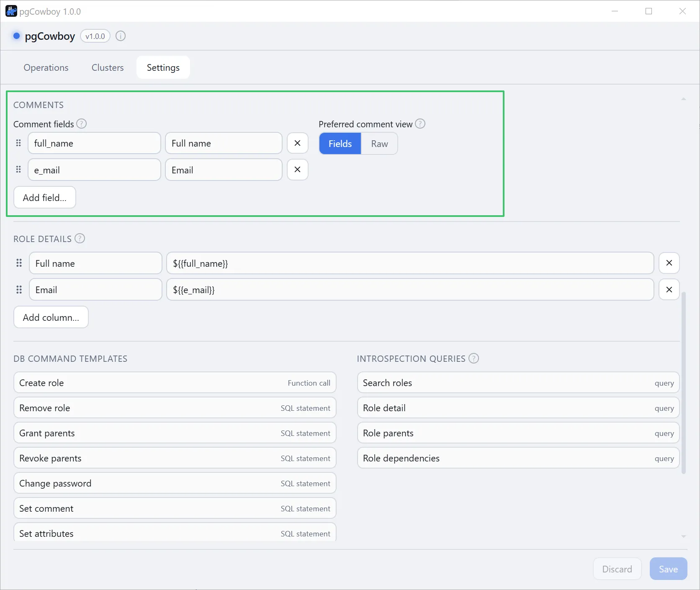700x590 pixels.
Task: Click the ${{full_name}} template input
Action: point(410,263)
